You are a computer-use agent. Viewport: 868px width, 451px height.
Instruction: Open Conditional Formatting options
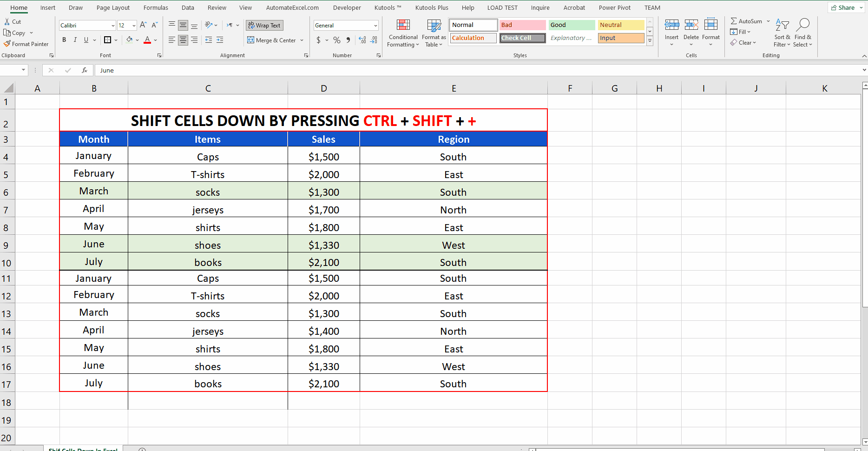pos(403,33)
